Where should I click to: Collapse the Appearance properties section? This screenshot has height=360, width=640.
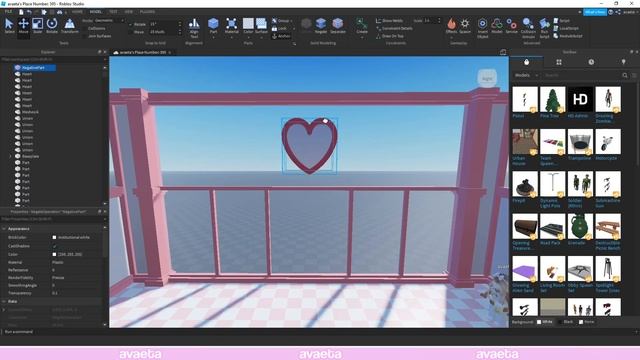point(4,229)
